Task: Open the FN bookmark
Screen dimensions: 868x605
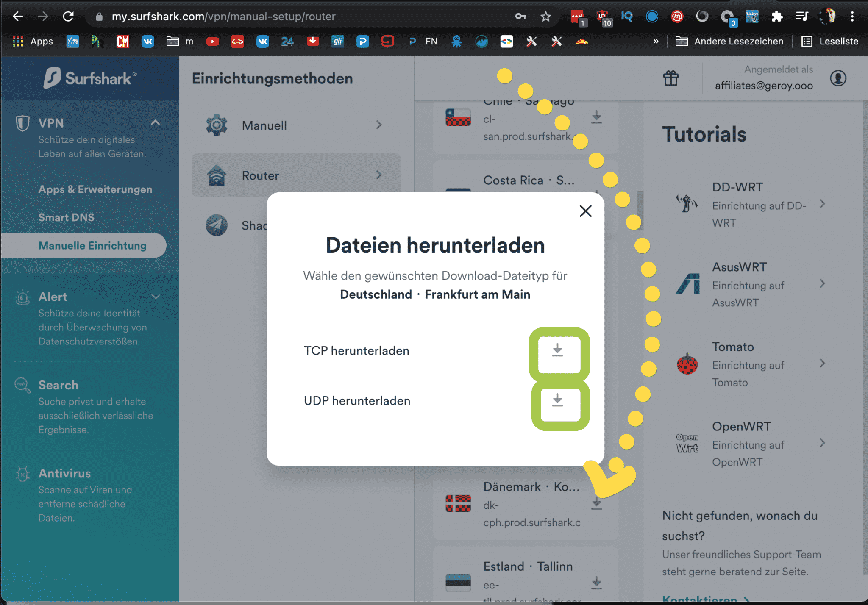Action: (x=423, y=41)
